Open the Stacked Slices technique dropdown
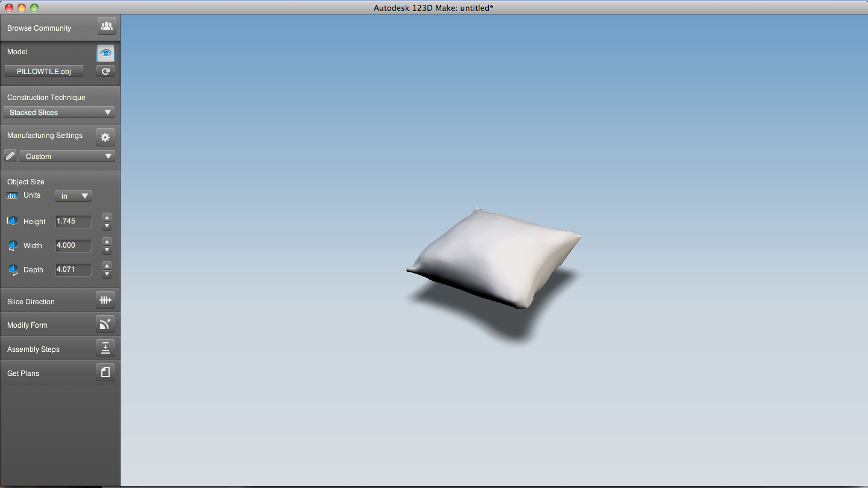Image resolution: width=868 pixels, height=488 pixels. click(x=59, y=112)
